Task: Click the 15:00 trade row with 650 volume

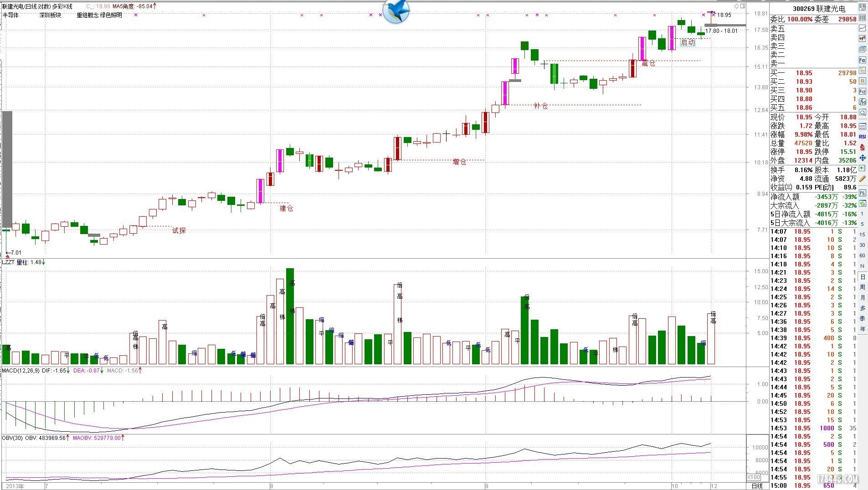Action: click(x=813, y=485)
